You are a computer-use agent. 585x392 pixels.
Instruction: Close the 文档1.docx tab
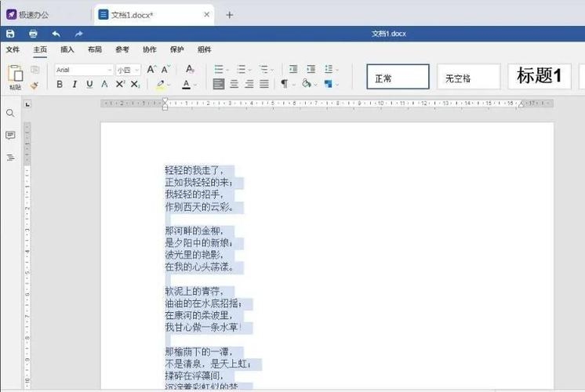pos(206,15)
